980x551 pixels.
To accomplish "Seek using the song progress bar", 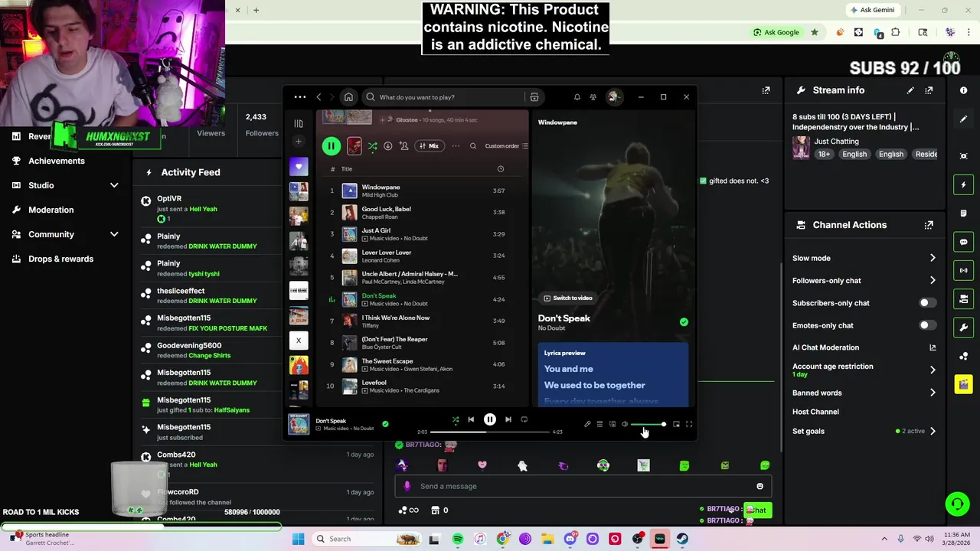I will click(x=490, y=432).
